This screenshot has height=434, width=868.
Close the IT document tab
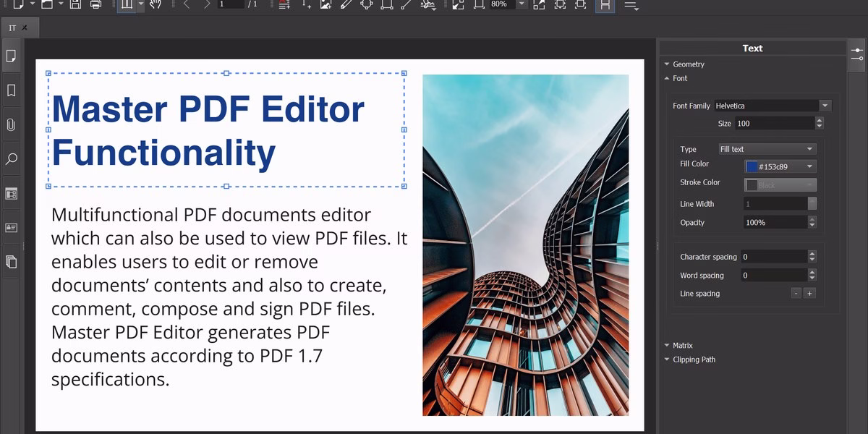pos(25,28)
